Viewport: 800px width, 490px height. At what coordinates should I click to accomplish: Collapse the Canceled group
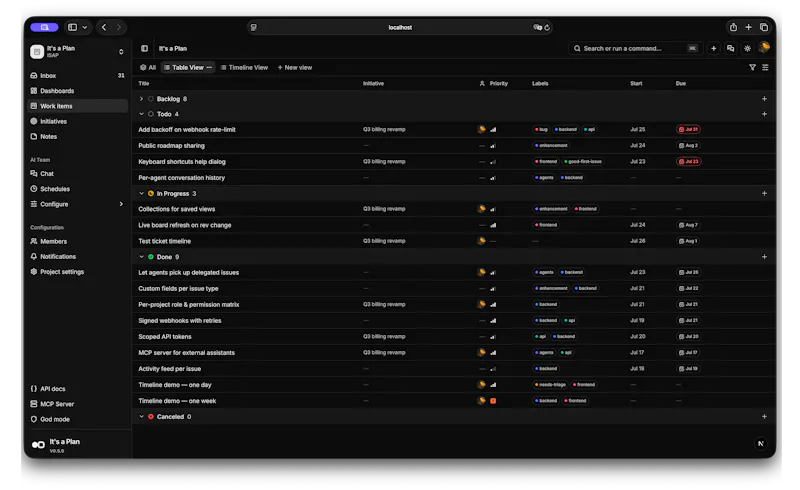141,417
